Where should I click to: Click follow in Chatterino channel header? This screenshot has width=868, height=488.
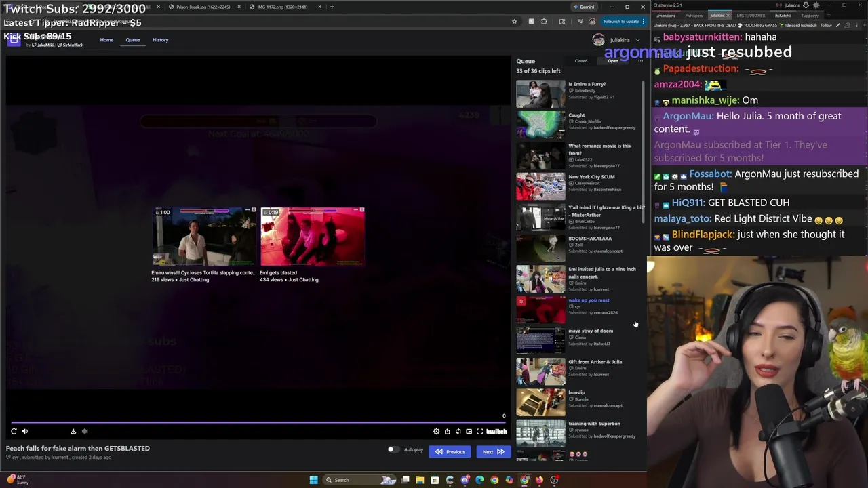click(826, 26)
